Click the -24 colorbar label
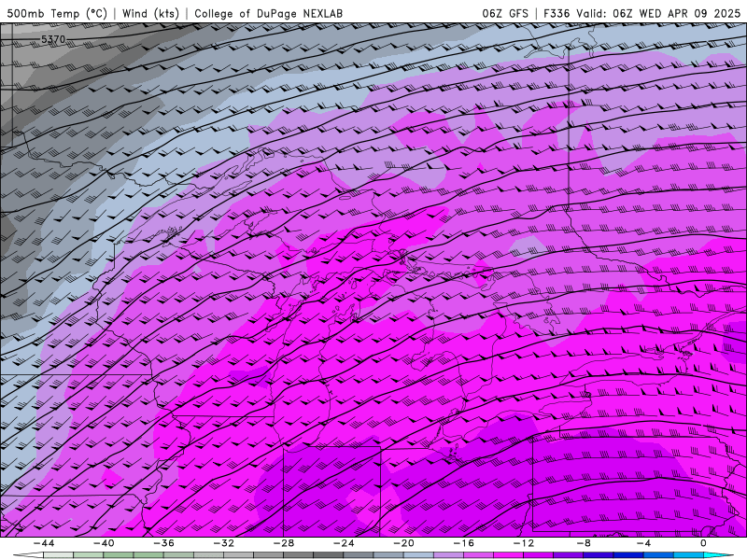The width and height of the screenshot is (747, 560). click(x=344, y=543)
